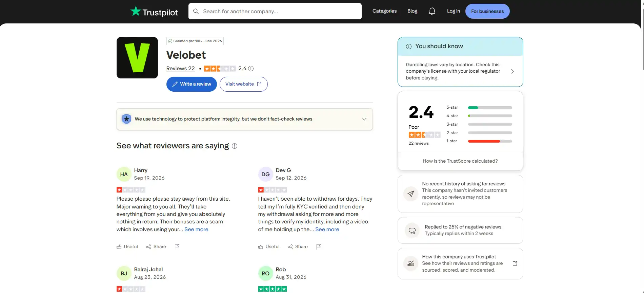Screen dimensions: 644x293
Task: Open the Reviews 22 link
Action: [x=181, y=69]
